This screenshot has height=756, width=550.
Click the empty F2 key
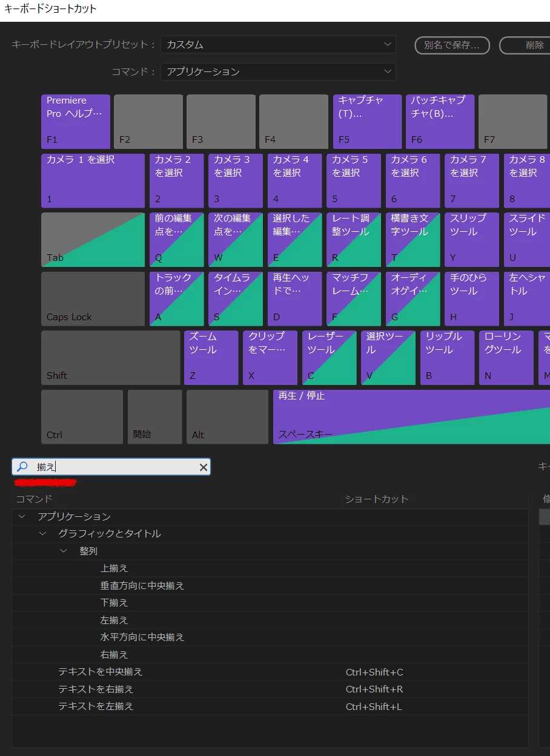point(148,122)
